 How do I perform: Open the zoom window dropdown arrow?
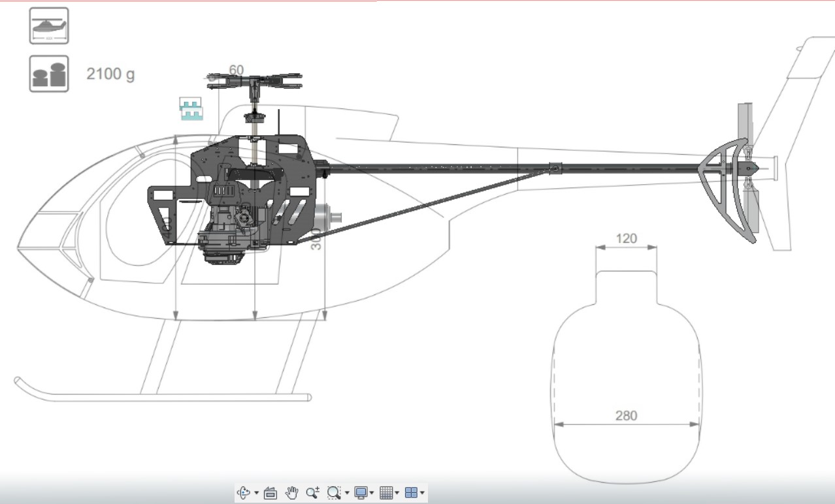tap(346, 493)
